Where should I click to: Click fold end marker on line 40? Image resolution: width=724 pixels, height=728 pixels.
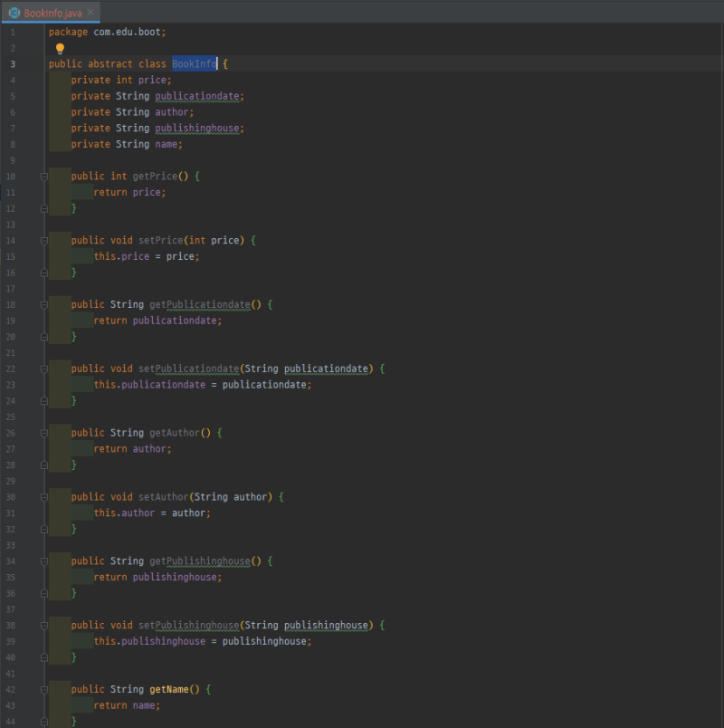pos(44,657)
